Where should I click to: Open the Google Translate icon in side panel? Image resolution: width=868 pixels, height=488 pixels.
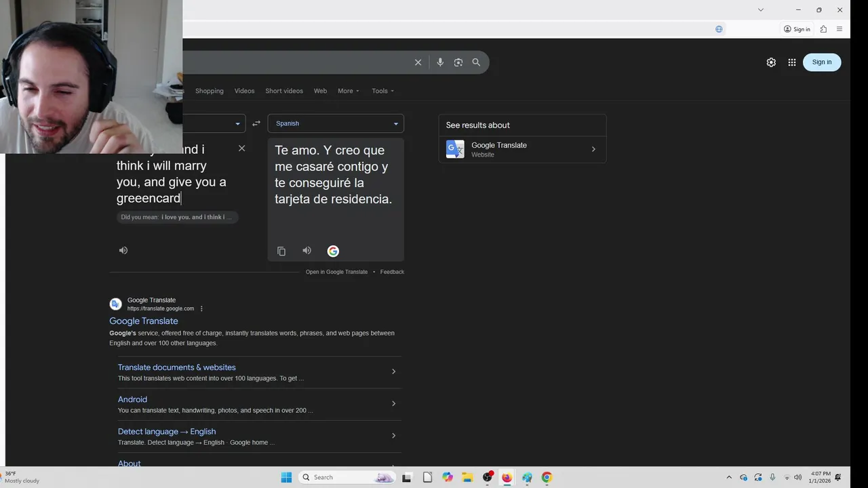(x=455, y=149)
